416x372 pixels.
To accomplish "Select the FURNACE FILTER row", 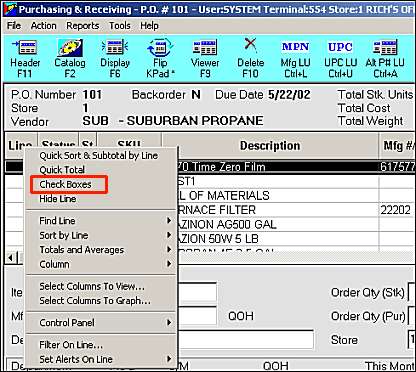I will (x=296, y=210).
